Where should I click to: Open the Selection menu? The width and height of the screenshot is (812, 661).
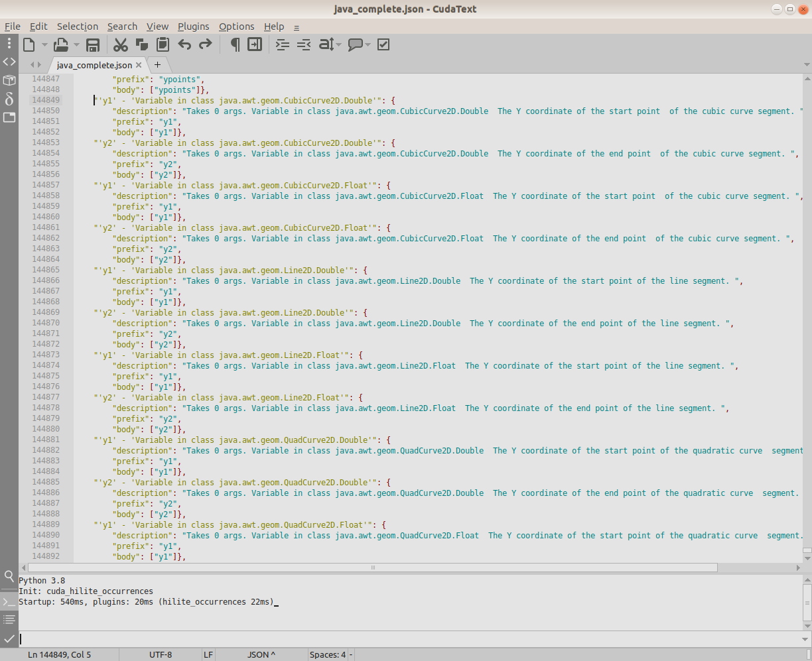[77, 27]
